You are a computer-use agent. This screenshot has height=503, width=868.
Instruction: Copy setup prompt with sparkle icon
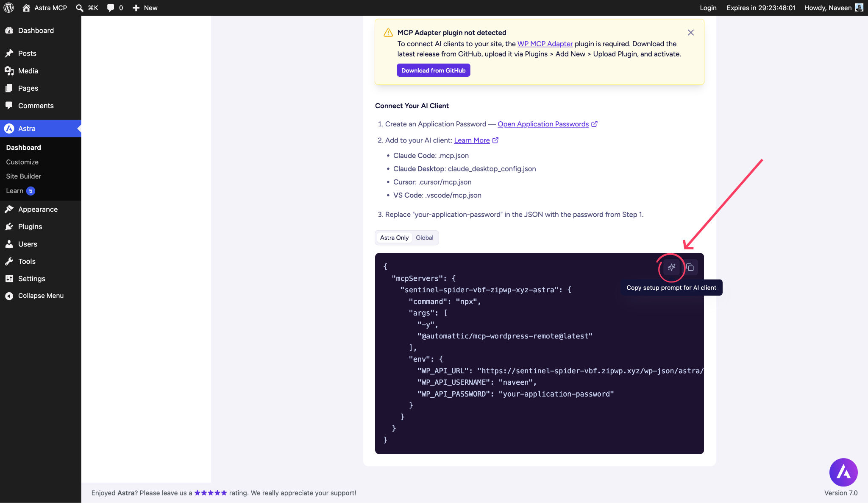click(x=671, y=267)
